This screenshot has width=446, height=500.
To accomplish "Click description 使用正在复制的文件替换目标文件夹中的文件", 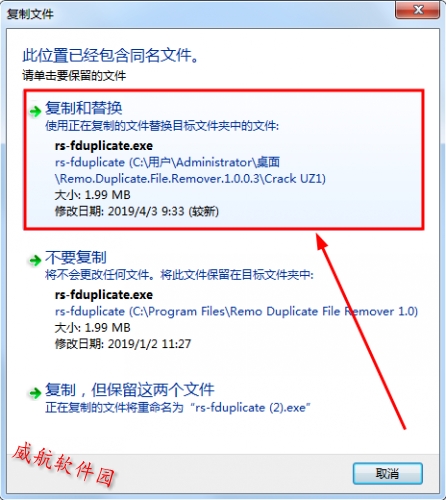I will pyautogui.click(x=162, y=126).
